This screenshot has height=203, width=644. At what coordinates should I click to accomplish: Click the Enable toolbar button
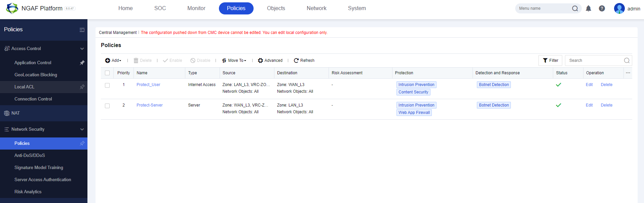pos(173,60)
